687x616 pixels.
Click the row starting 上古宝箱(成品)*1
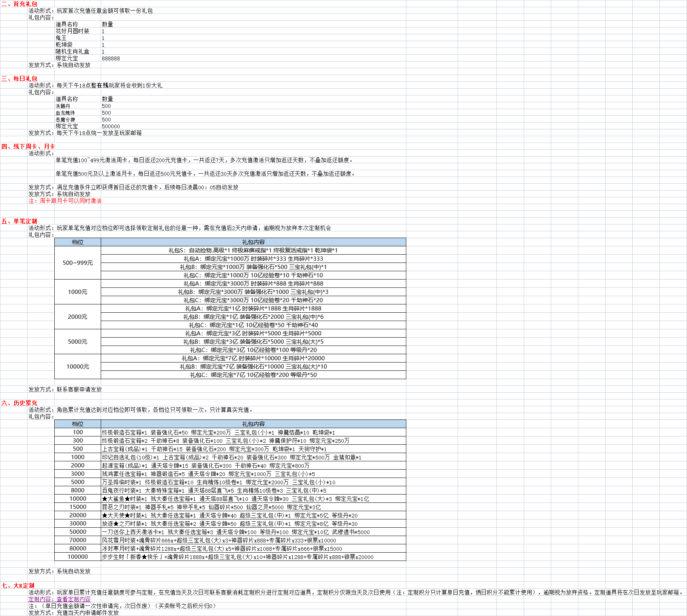(x=253, y=449)
